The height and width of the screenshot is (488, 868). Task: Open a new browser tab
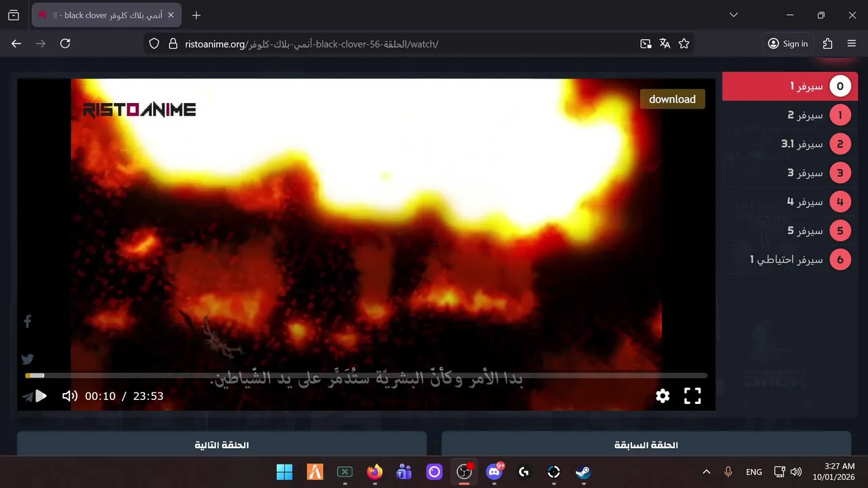[x=196, y=15]
